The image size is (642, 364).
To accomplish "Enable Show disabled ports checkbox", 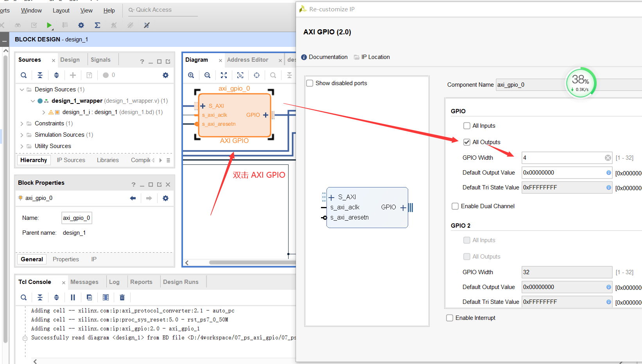I will coord(310,83).
